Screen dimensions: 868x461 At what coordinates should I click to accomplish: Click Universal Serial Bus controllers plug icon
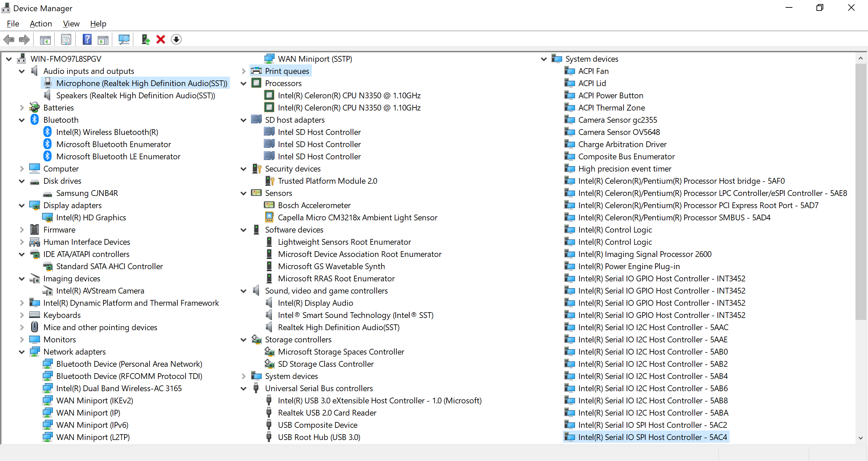coord(256,388)
